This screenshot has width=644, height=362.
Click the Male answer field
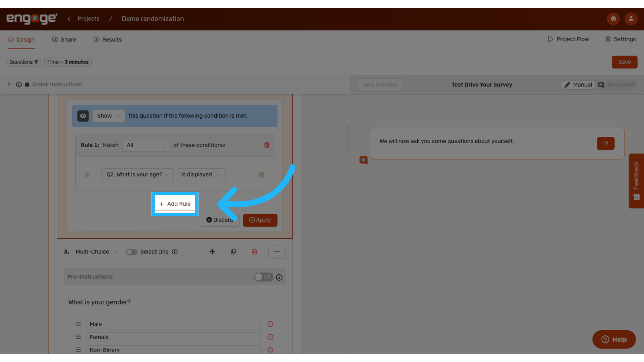[173, 324]
